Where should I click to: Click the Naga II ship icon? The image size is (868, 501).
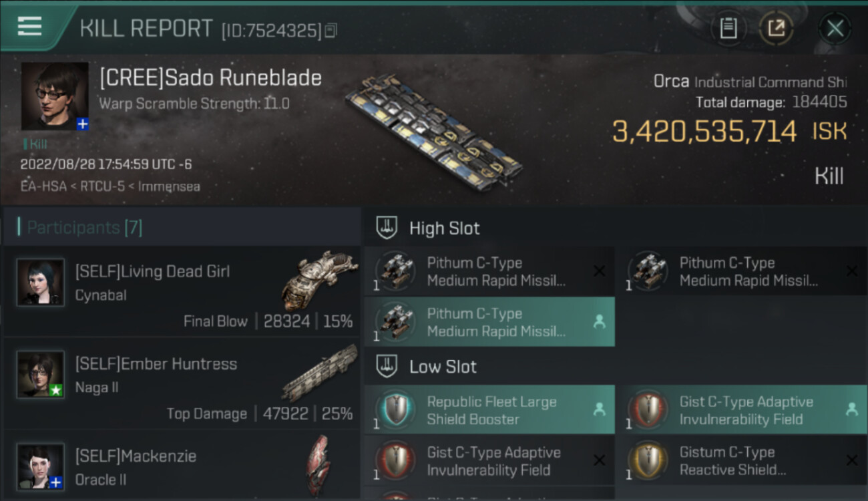(x=319, y=373)
